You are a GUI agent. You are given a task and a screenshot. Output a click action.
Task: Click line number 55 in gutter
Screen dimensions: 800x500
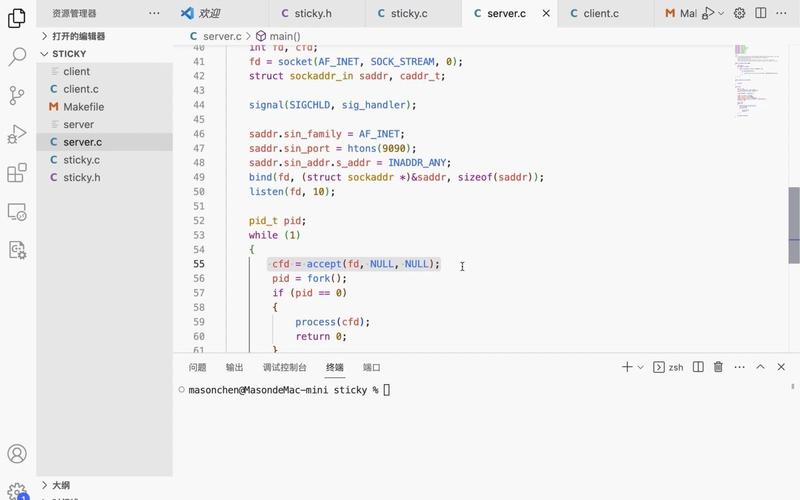[x=199, y=264]
